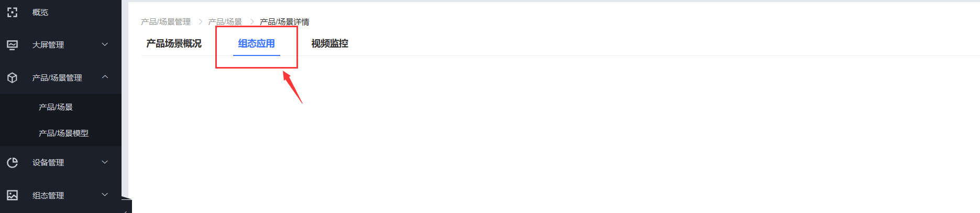Click the 产品/场景管理 cube icon
The image size is (980, 213).
click(x=13, y=77)
